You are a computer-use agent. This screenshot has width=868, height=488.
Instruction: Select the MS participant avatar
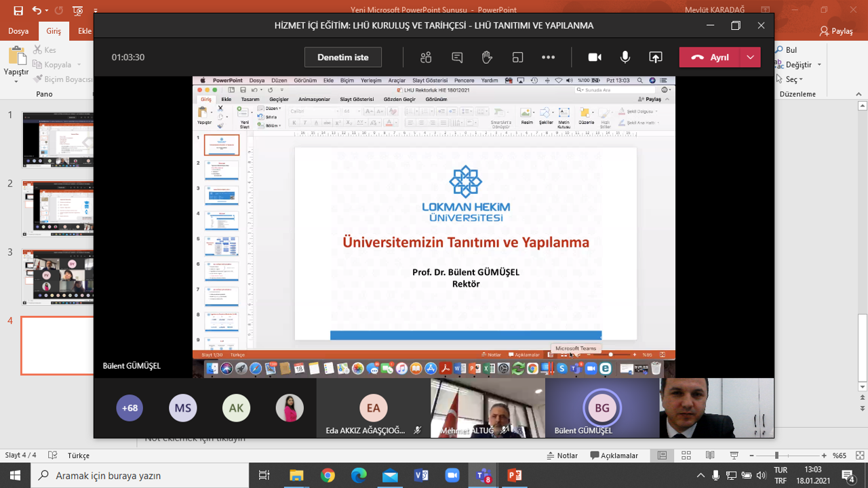point(183,408)
